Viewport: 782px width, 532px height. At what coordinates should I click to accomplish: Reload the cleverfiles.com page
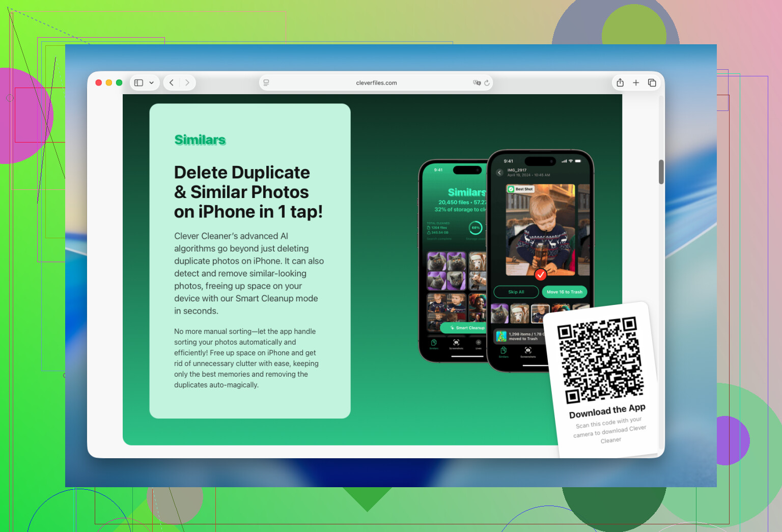[487, 82]
